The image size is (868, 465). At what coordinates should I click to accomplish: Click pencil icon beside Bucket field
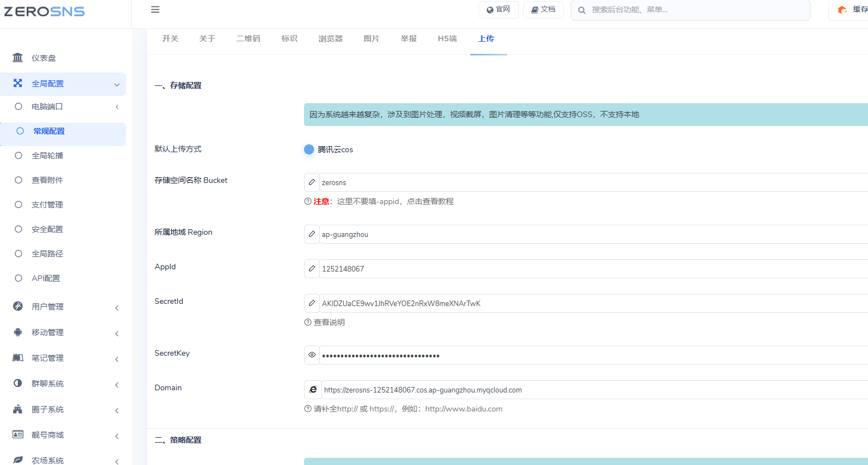pyautogui.click(x=312, y=182)
